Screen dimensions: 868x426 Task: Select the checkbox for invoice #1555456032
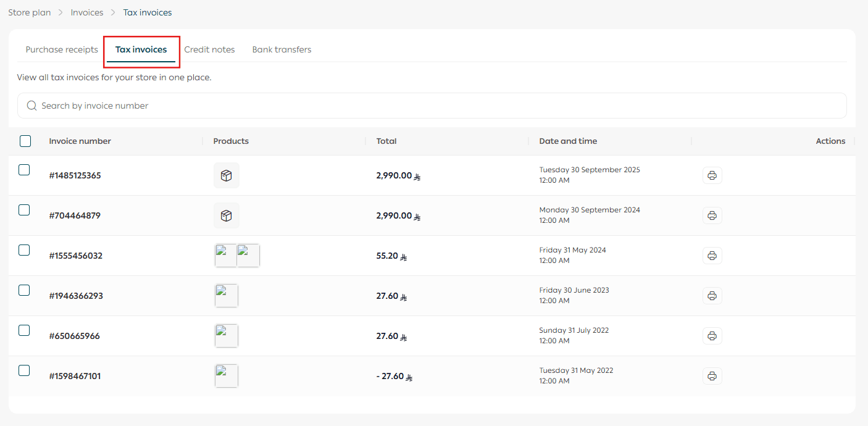pyautogui.click(x=24, y=250)
